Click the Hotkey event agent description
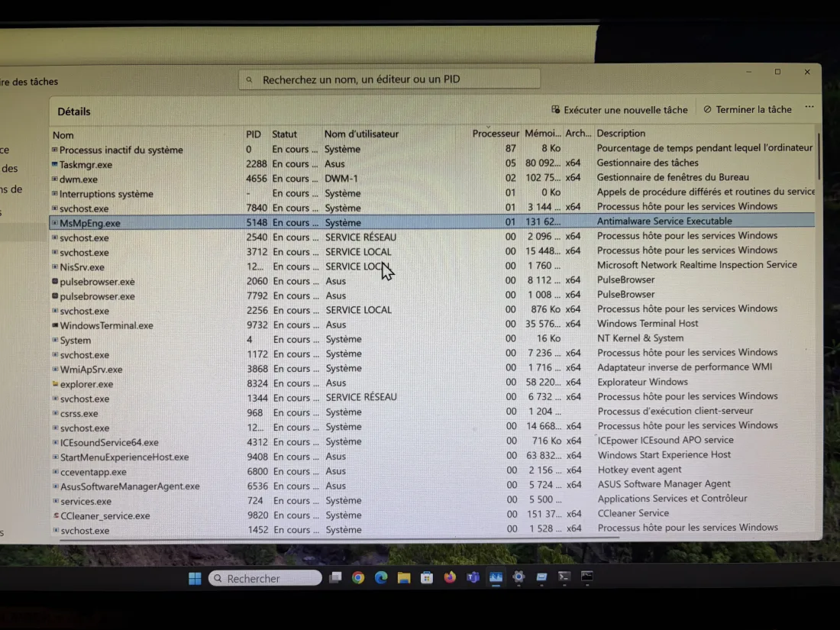Image resolution: width=840 pixels, height=630 pixels. pyautogui.click(x=640, y=470)
